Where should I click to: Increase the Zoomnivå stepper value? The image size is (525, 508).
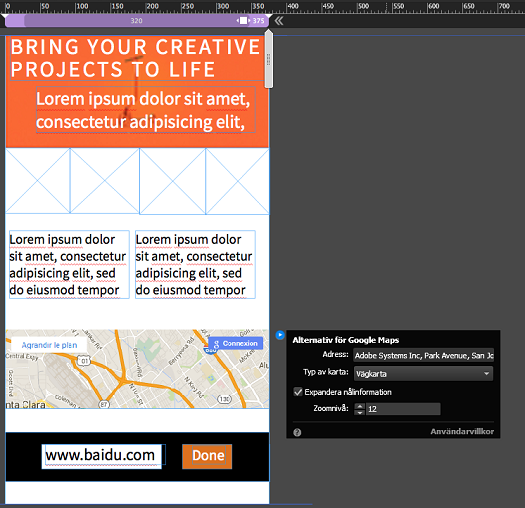360,406
